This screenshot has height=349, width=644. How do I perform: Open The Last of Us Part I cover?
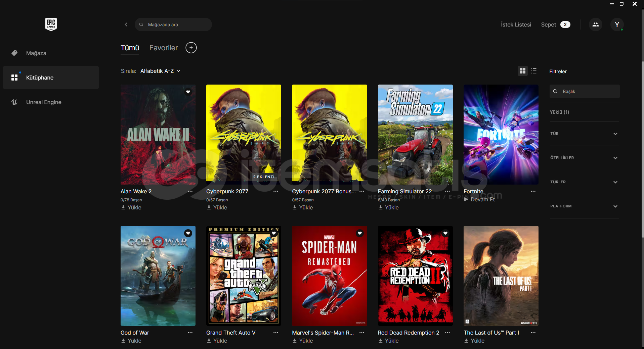pyautogui.click(x=501, y=276)
